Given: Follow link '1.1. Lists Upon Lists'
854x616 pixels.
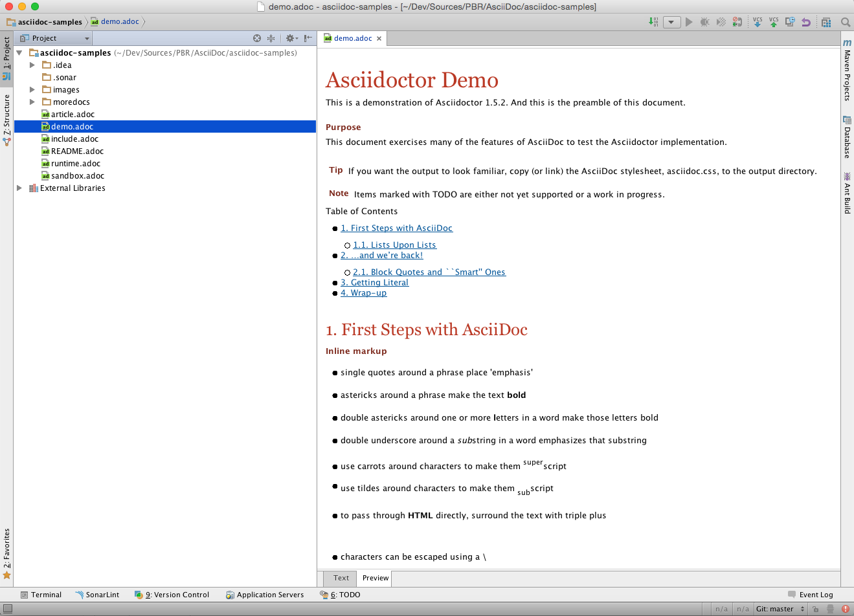Looking at the screenshot, I should coord(394,245).
